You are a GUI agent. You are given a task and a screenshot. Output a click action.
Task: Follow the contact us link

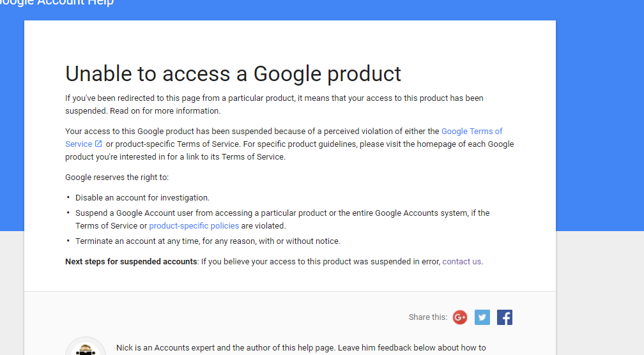(462, 261)
